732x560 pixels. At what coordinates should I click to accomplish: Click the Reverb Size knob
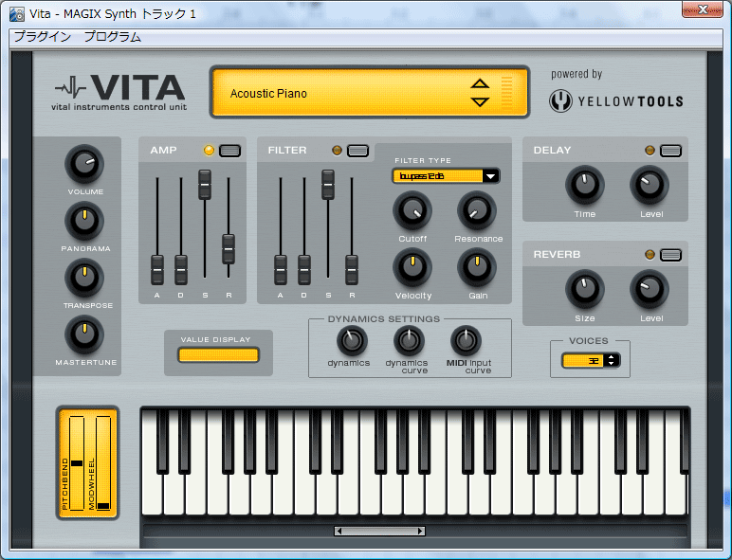click(585, 289)
